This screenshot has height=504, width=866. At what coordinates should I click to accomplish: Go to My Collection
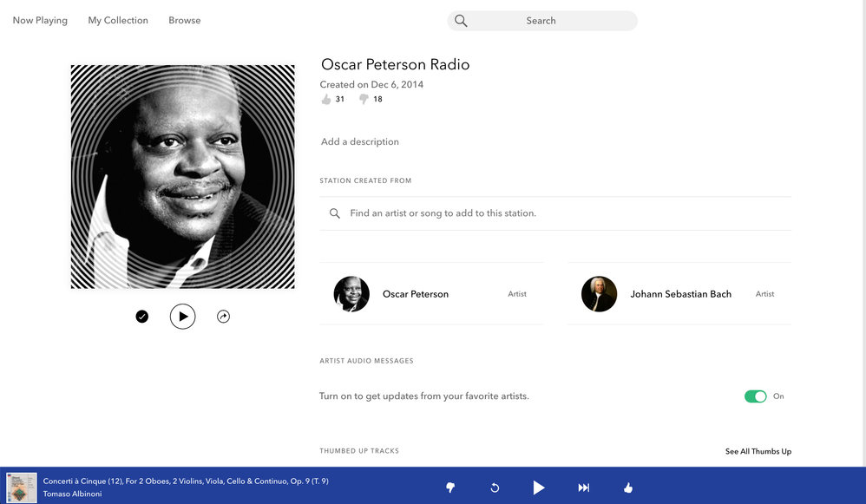(118, 20)
